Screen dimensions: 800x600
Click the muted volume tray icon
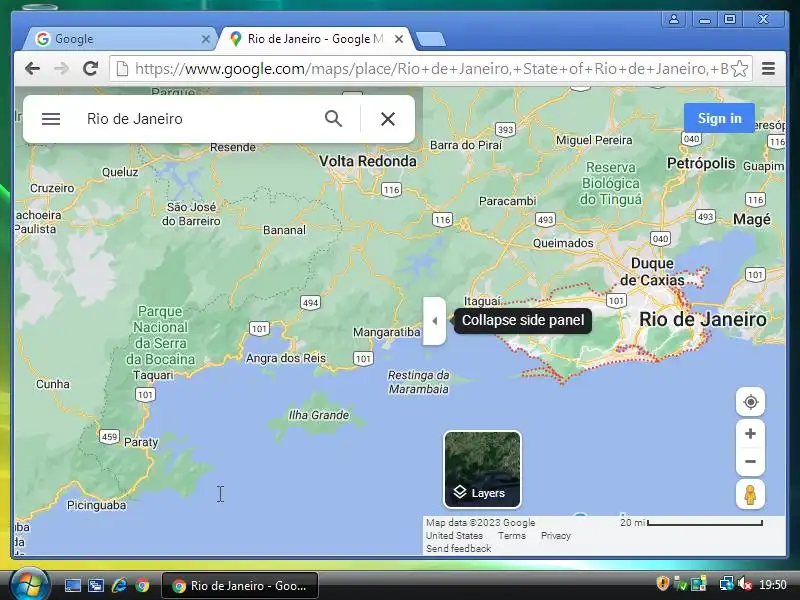coord(744,584)
